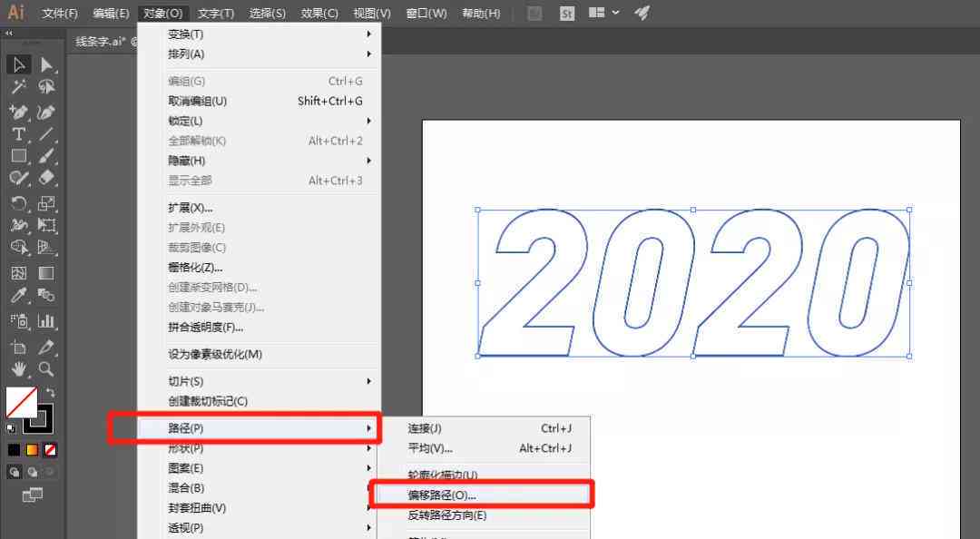Viewport: 980px width, 539px height.
Task: Open the 效果(C) menu
Action: pos(319,13)
